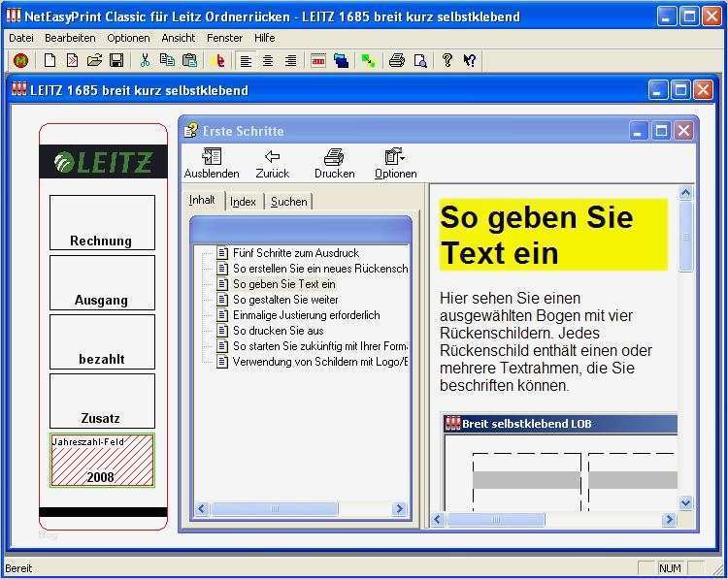Align text left
728x579 pixels.
pos(246,61)
